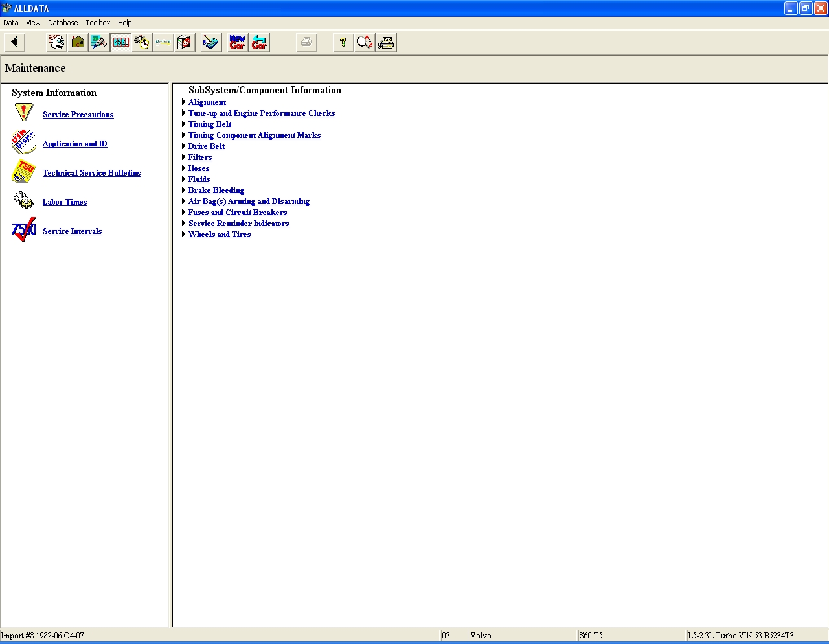Screen dimensions: 829x644
Task: Click the New Car toolbar button
Action: pos(238,43)
